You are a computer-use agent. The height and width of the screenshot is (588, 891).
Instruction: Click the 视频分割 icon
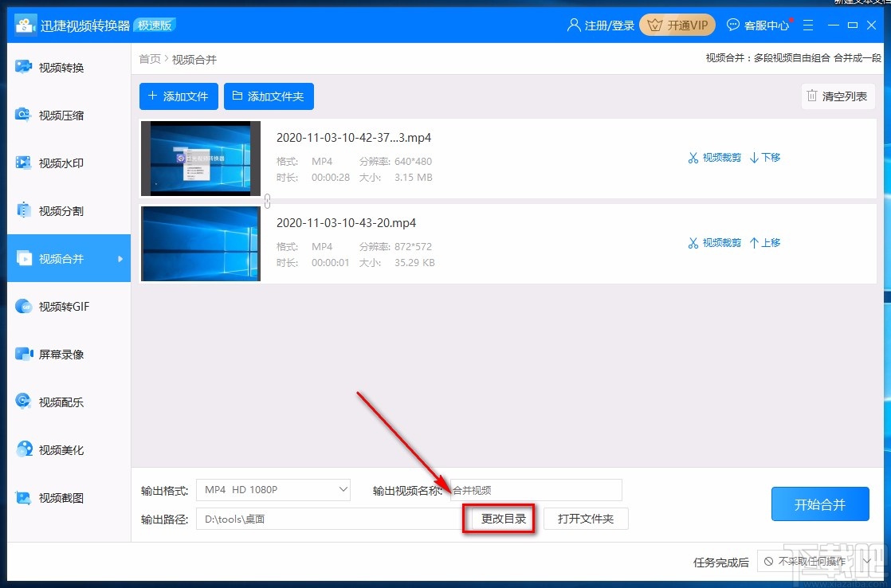(x=23, y=210)
